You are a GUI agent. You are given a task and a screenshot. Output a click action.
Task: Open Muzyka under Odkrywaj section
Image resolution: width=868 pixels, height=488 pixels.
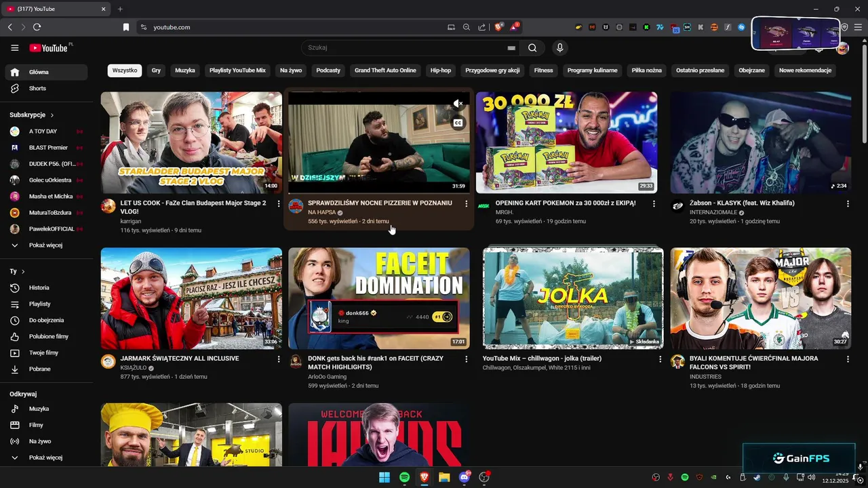tap(46, 409)
